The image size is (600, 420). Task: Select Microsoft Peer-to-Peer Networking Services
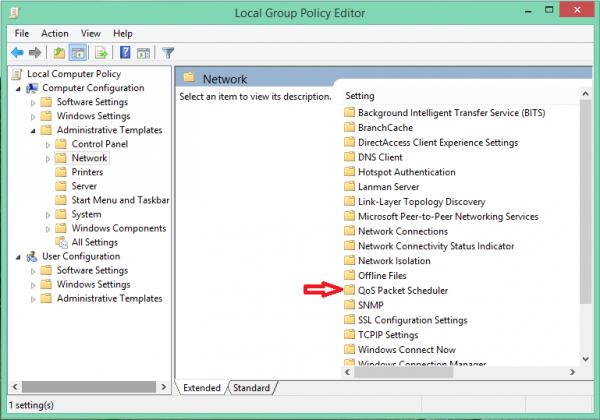click(x=448, y=217)
